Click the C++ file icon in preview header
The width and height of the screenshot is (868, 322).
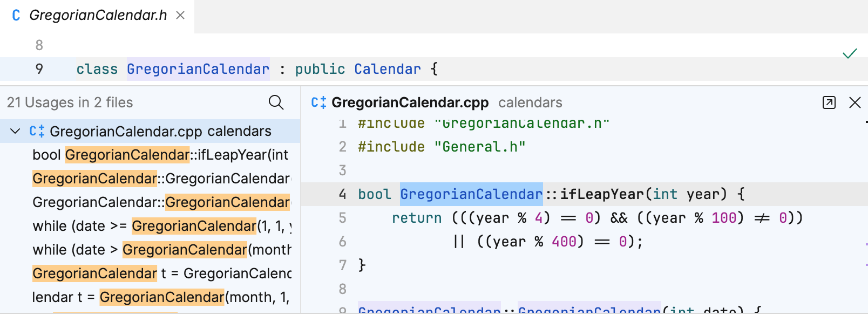tap(318, 102)
